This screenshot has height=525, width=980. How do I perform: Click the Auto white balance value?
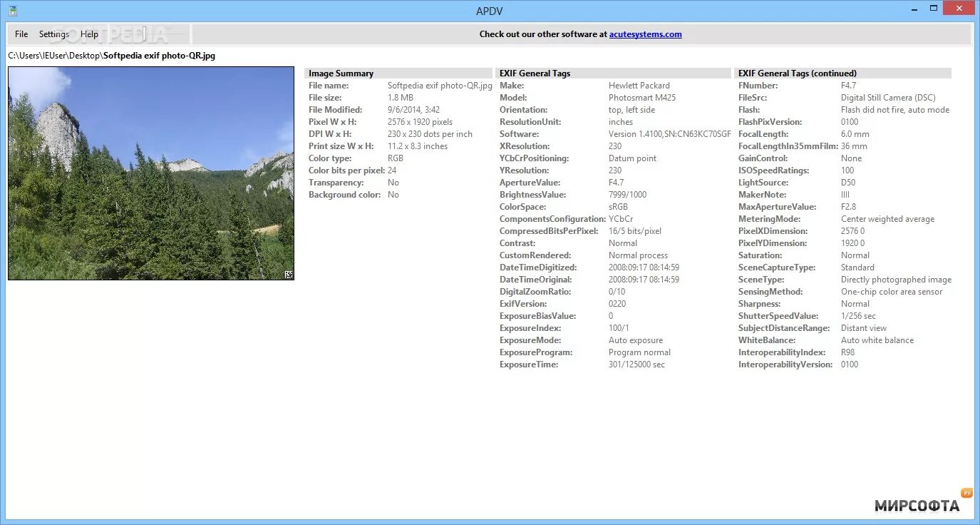(x=877, y=340)
